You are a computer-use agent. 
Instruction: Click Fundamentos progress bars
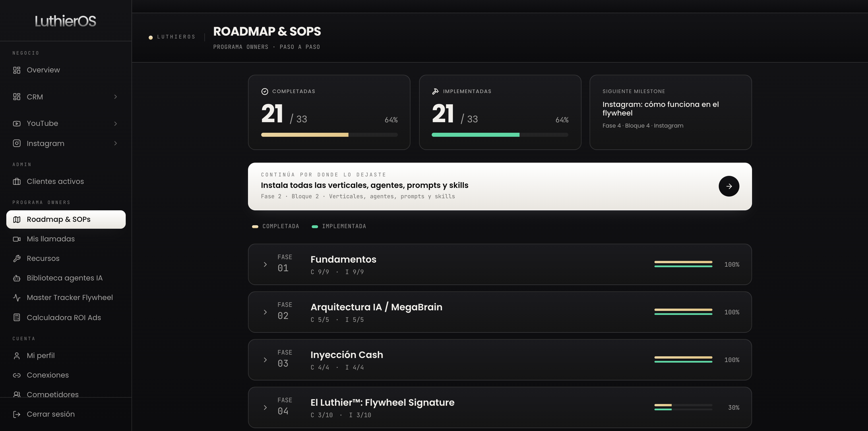click(x=683, y=264)
